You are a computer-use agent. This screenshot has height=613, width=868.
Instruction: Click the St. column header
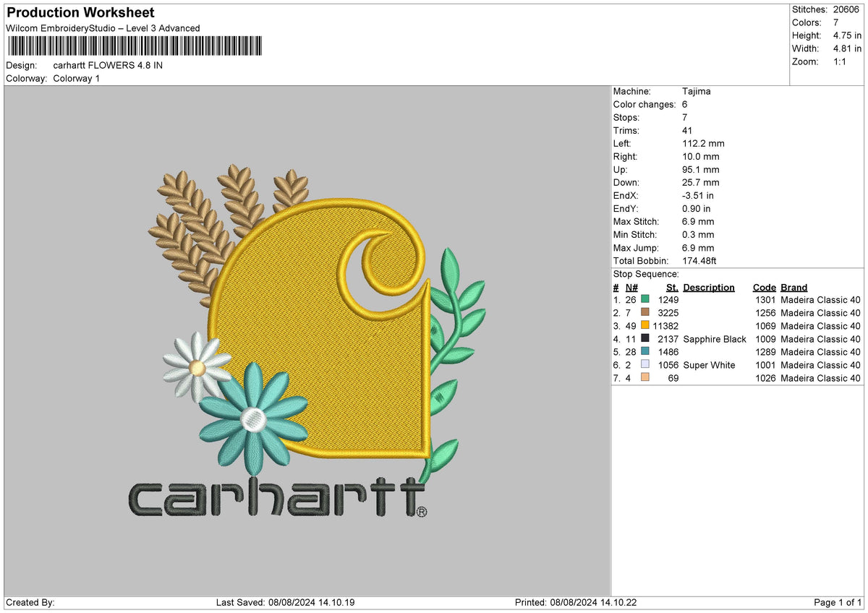click(672, 287)
